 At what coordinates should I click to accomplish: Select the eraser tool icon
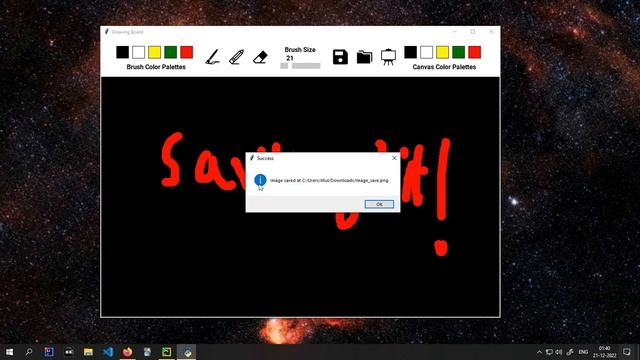[x=260, y=57]
